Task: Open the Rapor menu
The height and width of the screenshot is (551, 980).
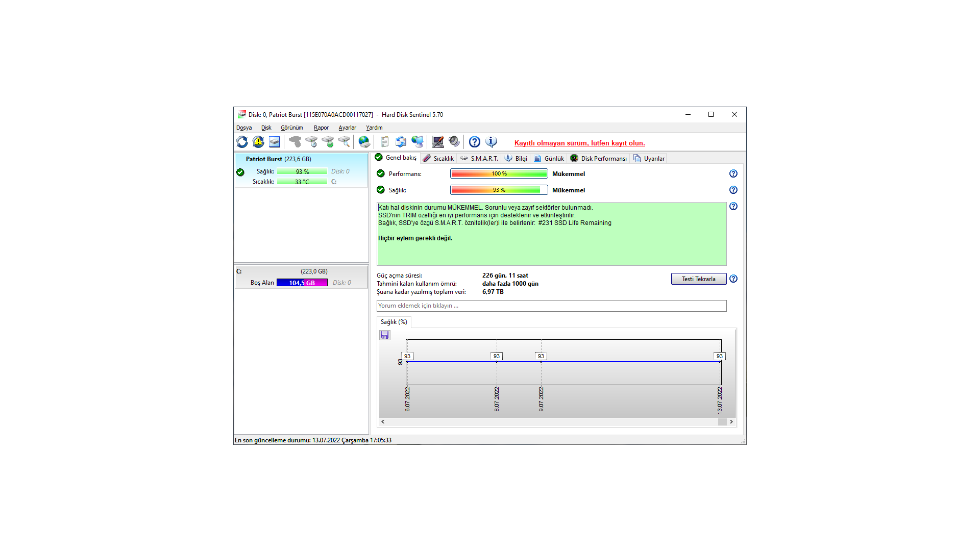Action: 321,128
